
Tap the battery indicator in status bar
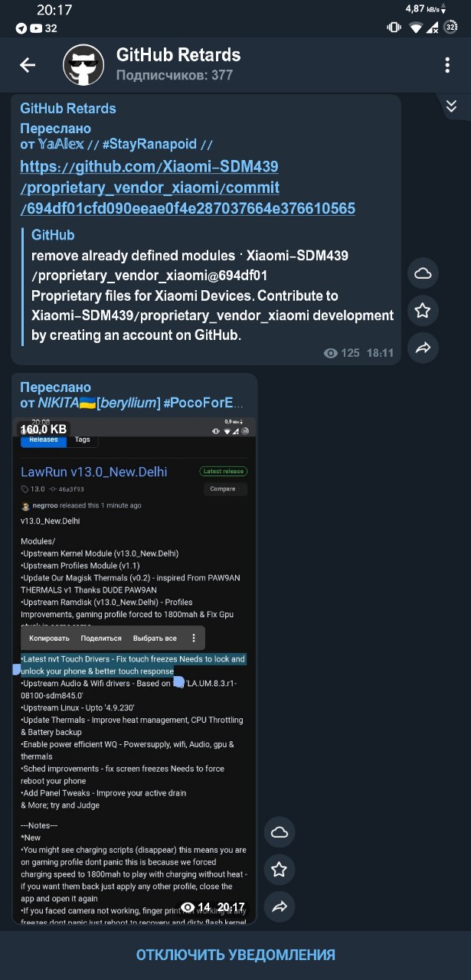(451, 28)
